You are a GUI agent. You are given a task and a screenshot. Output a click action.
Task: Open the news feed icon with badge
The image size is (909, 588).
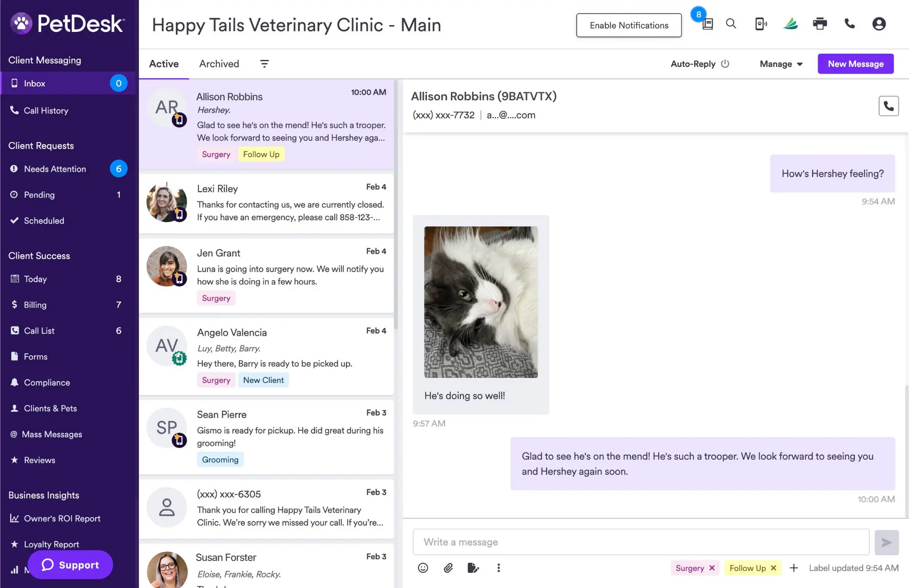(707, 24)
